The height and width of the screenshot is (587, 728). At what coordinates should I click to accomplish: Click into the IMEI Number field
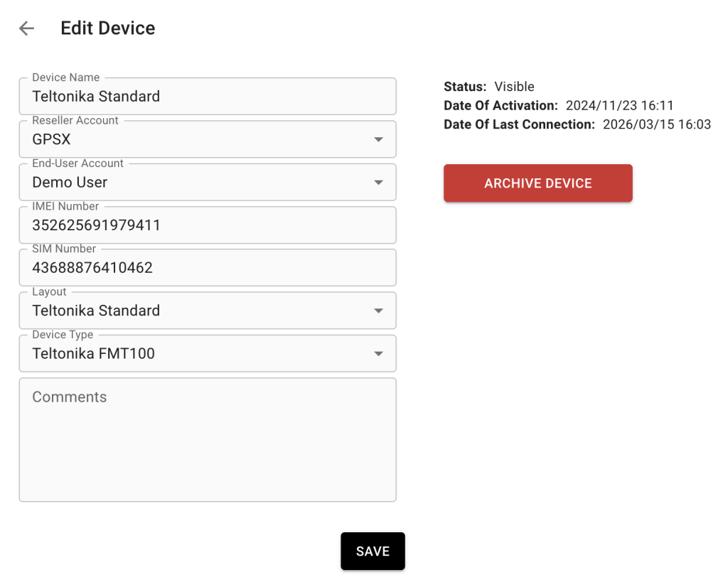(x=206, y=226)
